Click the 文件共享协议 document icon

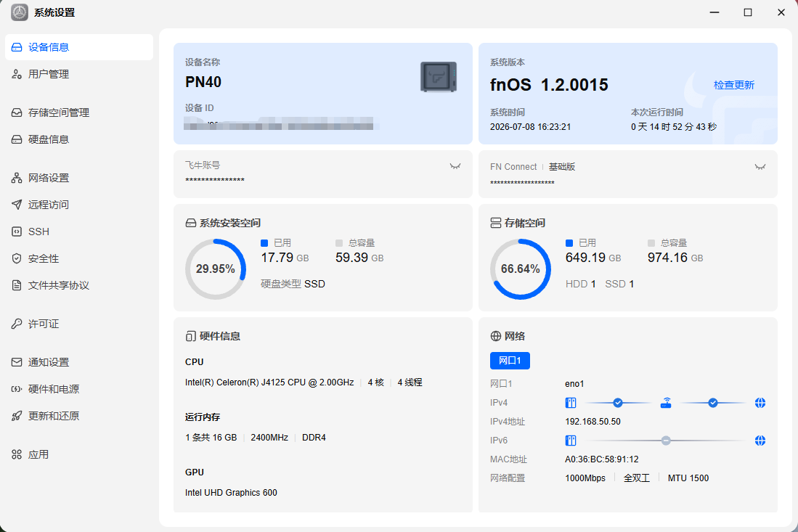pyautogui.click(x=17, y=285)
